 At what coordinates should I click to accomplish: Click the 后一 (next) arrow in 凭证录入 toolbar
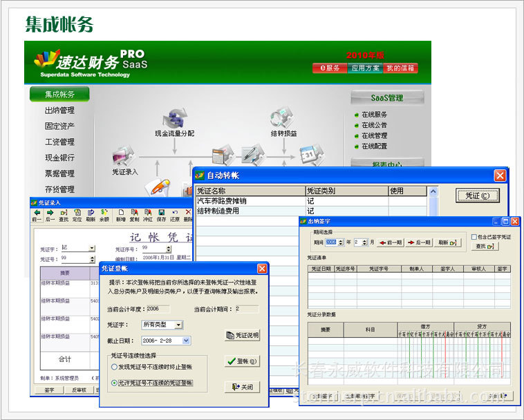[50, 216]
